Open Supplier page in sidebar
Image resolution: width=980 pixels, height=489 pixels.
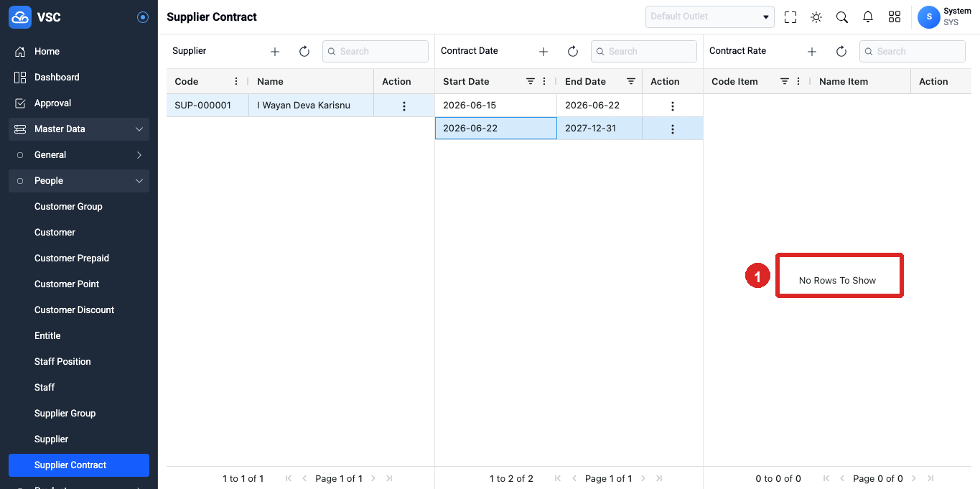click(79, 439)
